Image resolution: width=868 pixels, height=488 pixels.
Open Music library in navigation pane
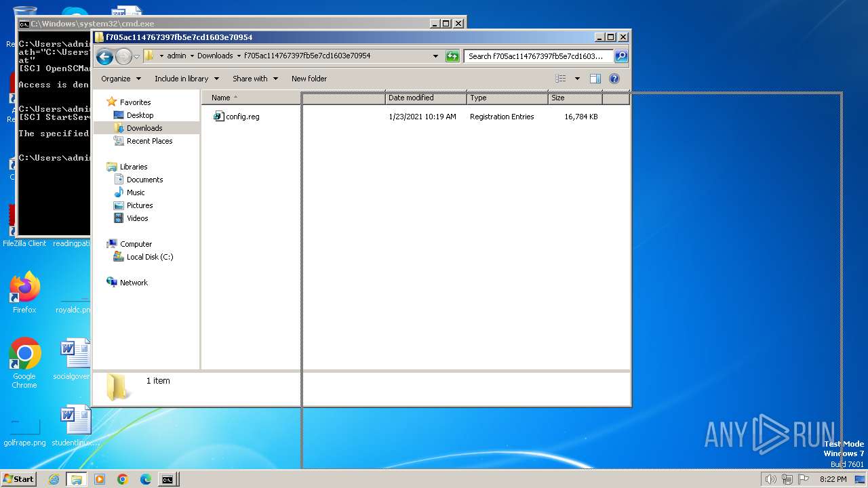pyautogui.click(x=136, y=192)
